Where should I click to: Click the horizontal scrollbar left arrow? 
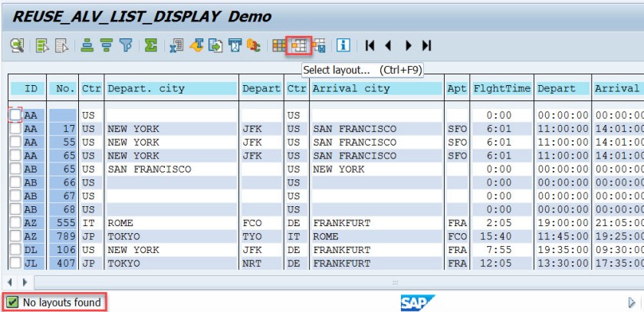click(x=10, y=282)
